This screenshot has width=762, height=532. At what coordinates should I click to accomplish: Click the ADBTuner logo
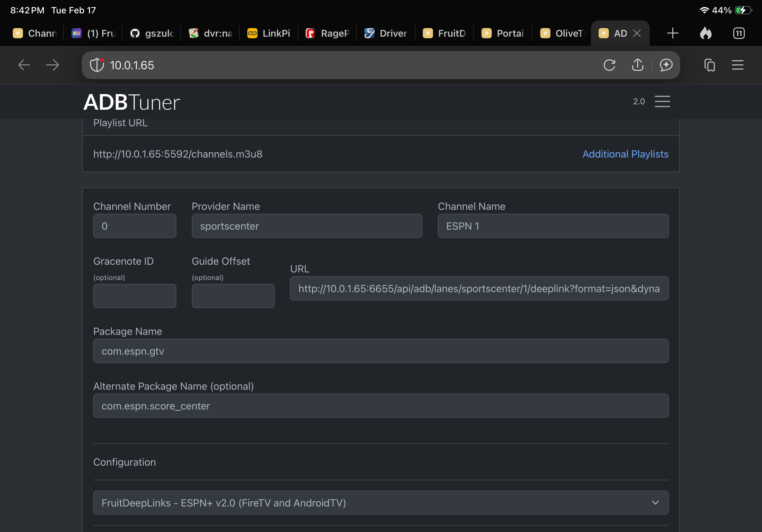pos(131,102)
